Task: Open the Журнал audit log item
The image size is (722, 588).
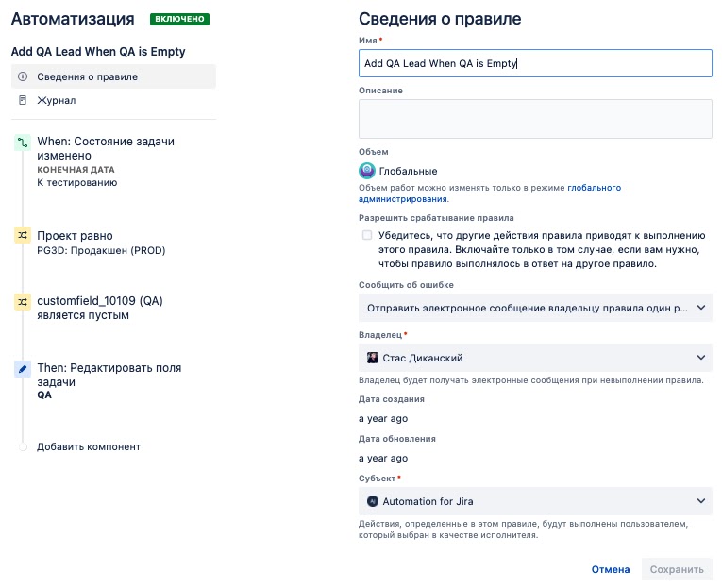Action: 57,100
